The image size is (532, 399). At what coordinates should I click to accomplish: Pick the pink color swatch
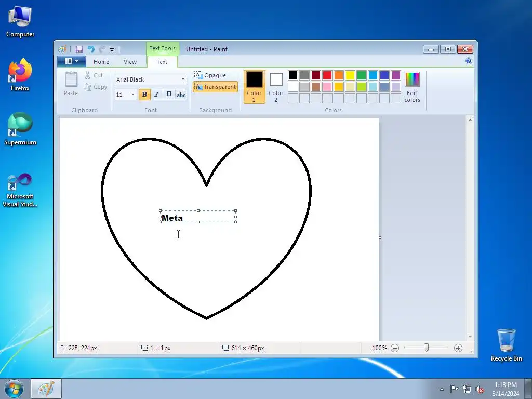click(x=327, y=87)
